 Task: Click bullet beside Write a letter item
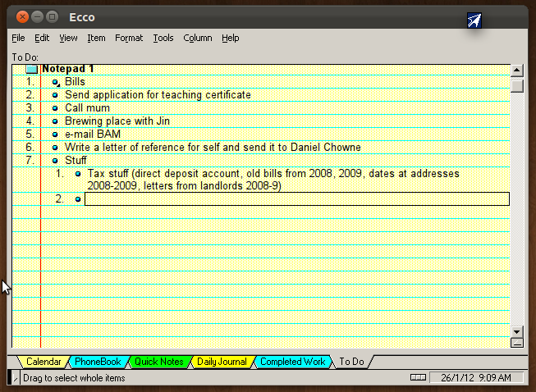55,148
